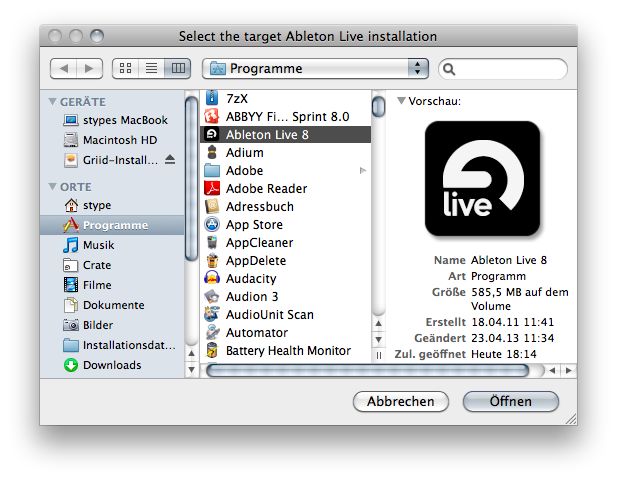The height and width of the screenshot is (480, 617).
Task: Collapse the Vorschau preview section
Action: pos(401,101)
